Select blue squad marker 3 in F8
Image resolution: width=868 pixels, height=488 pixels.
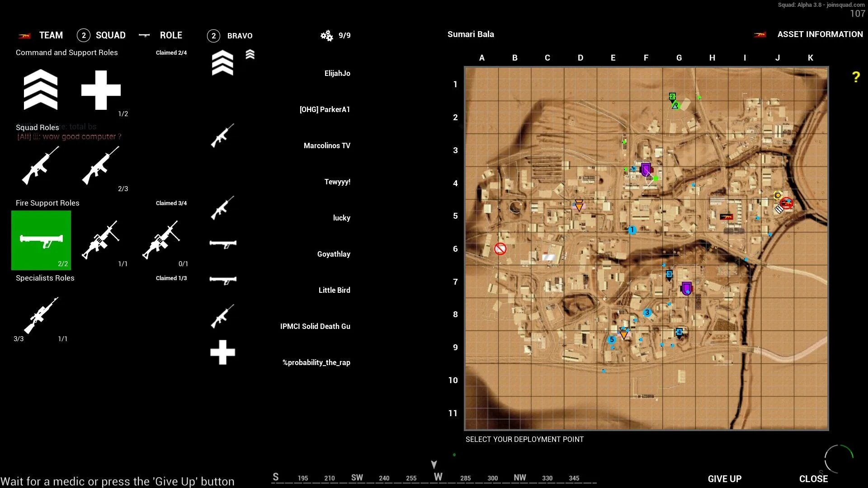tap(647, 313)
